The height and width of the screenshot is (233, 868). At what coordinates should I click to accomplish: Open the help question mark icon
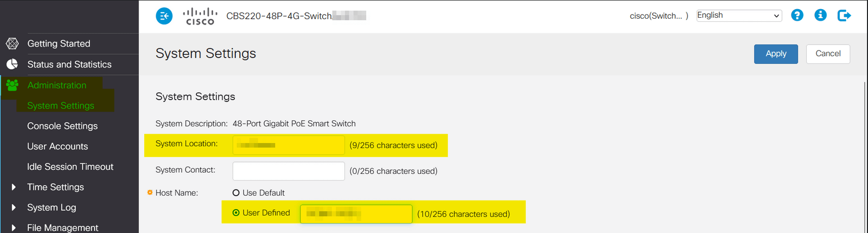(x=797, y=15)
